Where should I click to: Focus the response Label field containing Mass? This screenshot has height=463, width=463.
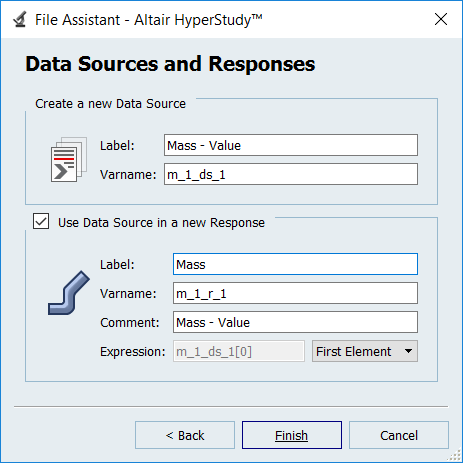pyautogui.click(x=295, y=264)
